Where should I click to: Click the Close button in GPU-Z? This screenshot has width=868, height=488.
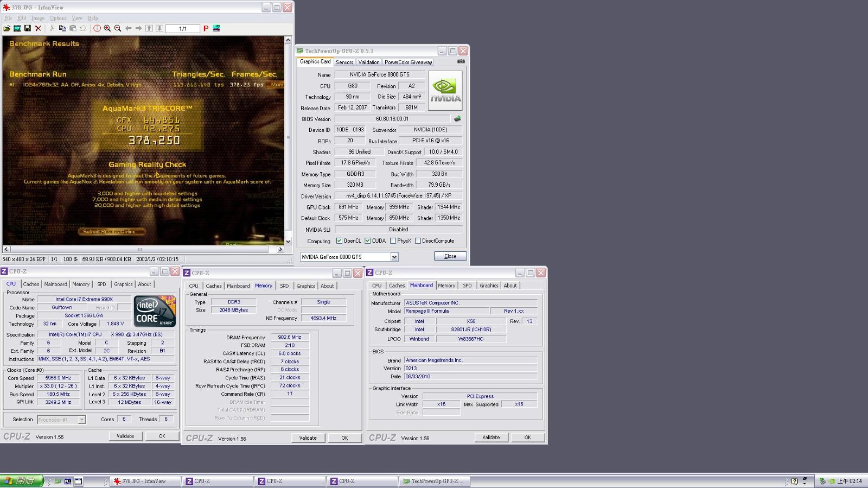(450, 256)
